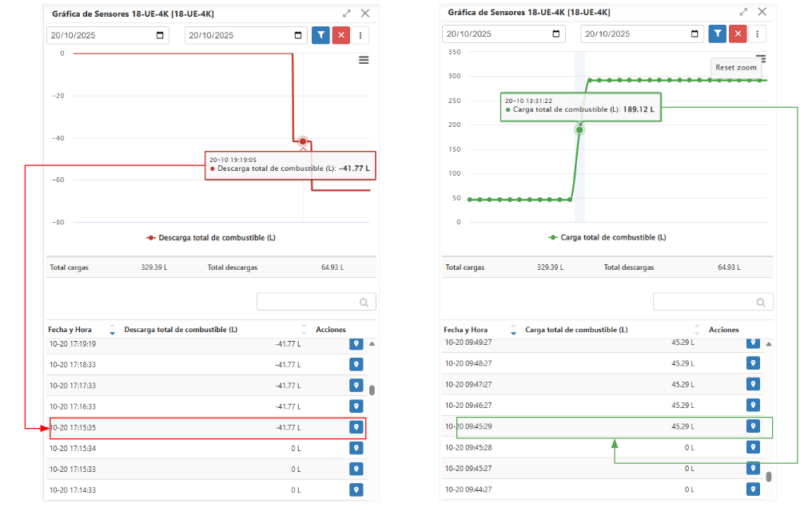Click the right table vertical scrollbar thumb
Viewport: 812px width, 511px height.
coord(769,477)
